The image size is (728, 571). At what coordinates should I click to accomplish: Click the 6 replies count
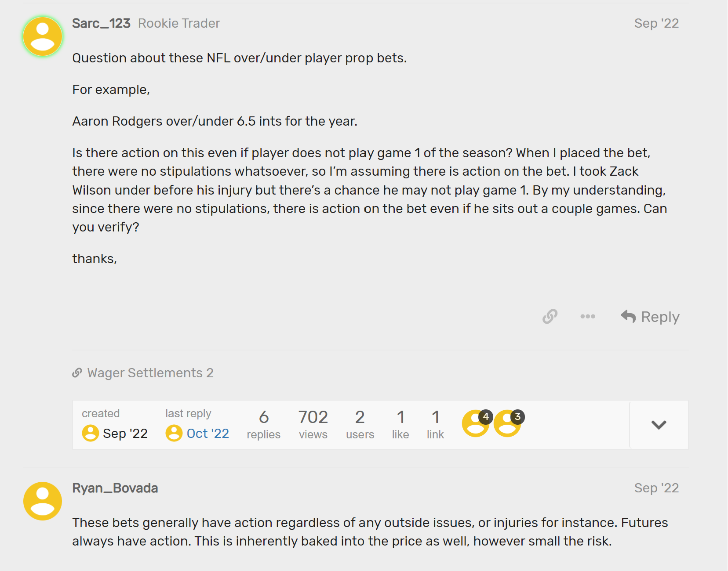pos(263,424)
